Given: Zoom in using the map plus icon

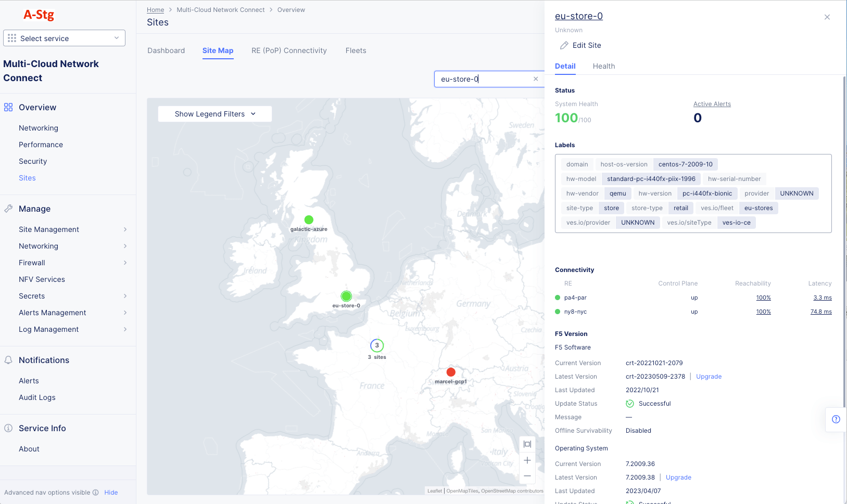Looking at the screenshot, I should (x=527, y=460).
